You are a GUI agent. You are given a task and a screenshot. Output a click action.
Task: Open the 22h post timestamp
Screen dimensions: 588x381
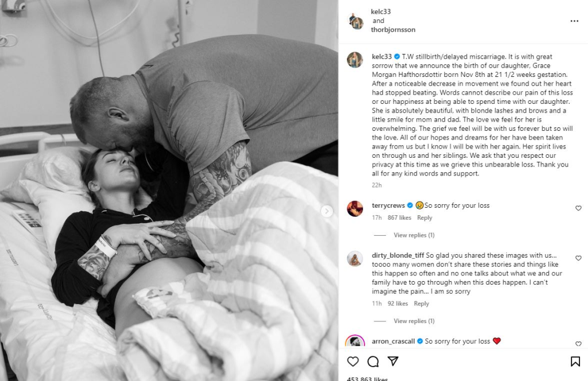[x=377, y=185]
